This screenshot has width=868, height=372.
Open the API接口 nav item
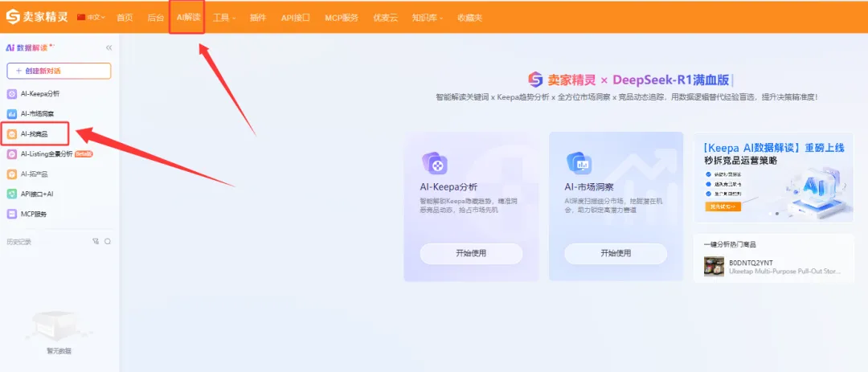295,17
